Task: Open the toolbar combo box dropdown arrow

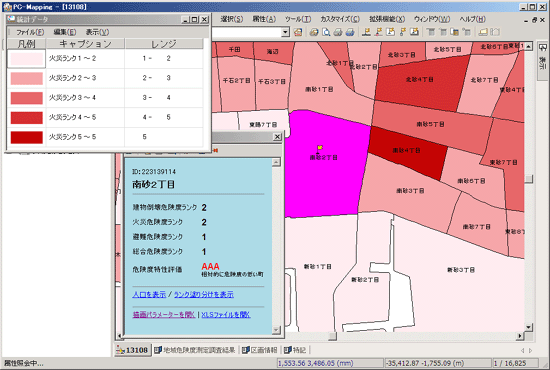Action: pyautogui.click(x=286, y=32)
